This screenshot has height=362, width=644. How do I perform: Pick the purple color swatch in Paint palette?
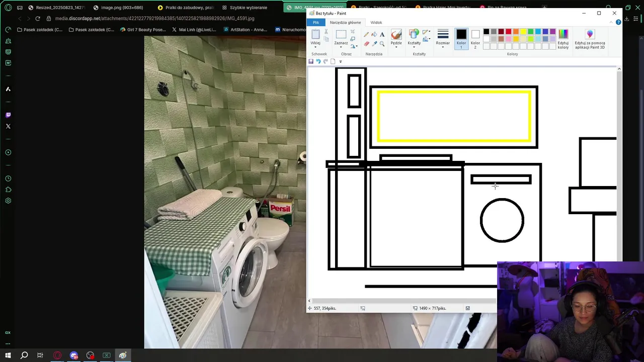[552, 32]
